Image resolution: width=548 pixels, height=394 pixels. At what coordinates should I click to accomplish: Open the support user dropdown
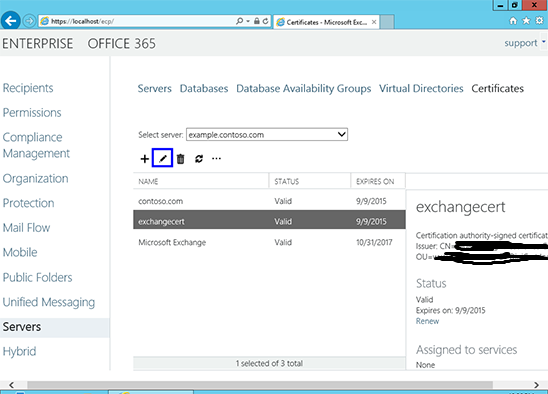point(543,42)
